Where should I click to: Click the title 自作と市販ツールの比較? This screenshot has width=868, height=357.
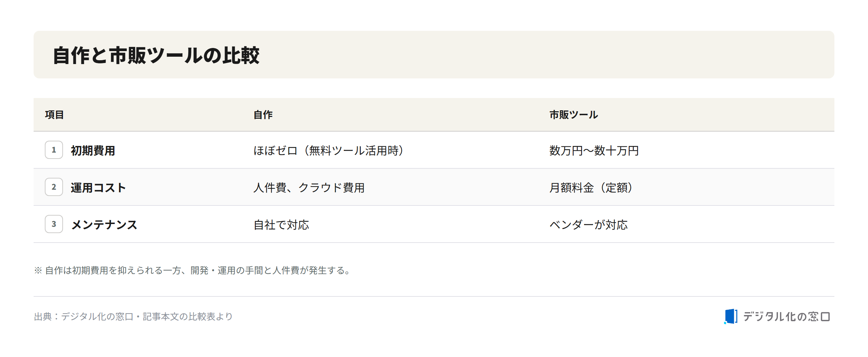[156, 55]
